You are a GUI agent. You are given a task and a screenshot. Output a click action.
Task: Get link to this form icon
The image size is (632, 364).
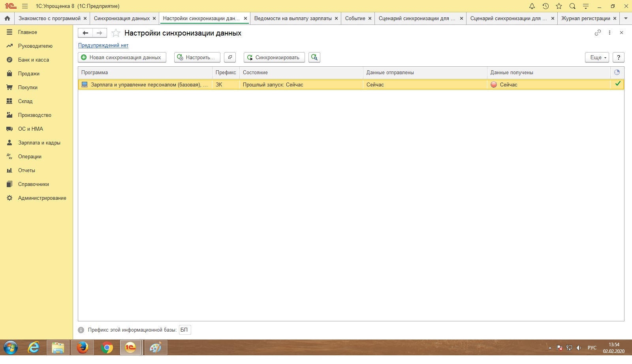tap(598, 33)
